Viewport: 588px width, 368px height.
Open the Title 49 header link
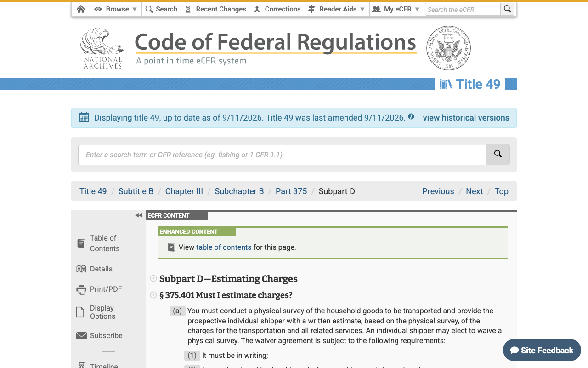(470, 84)
